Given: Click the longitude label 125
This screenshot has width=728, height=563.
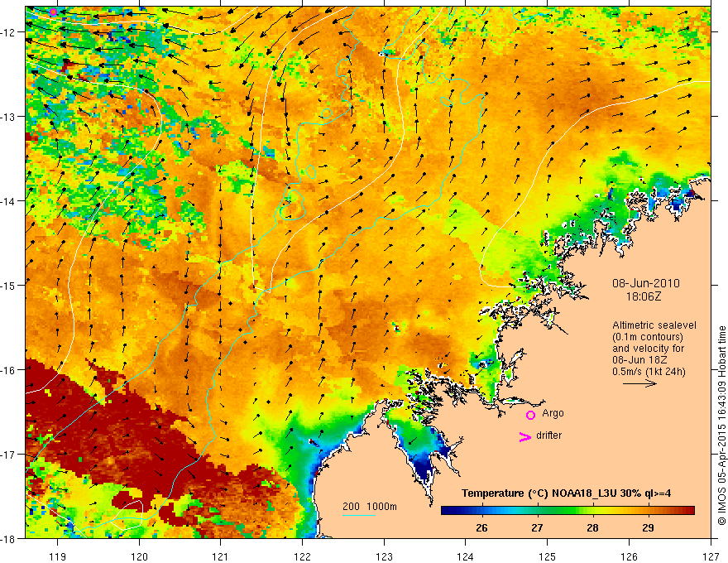Looking at the screenshot, I should [x=548, y=556].
